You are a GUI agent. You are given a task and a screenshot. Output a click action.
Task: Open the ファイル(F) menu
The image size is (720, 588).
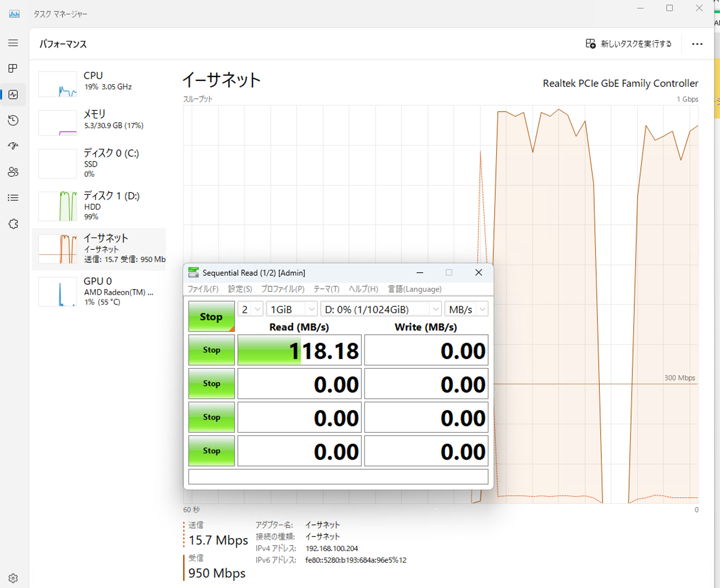(x=203, y=289)
